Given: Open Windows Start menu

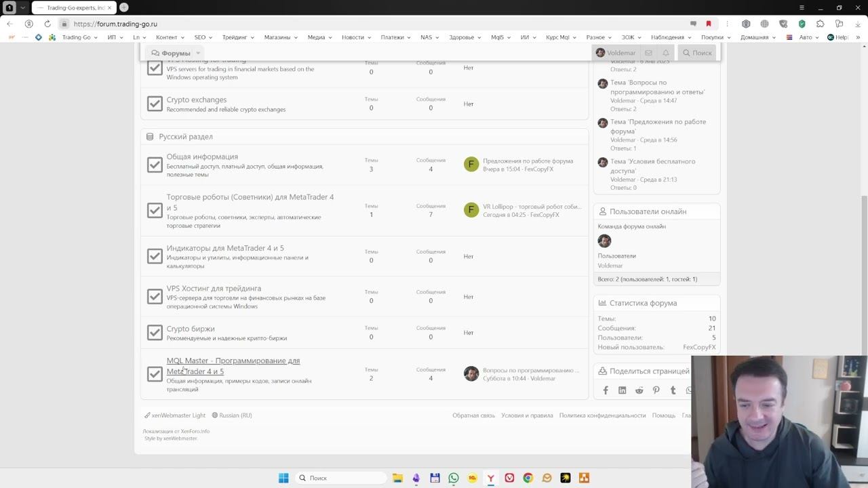Looking at the screenshot, I should point(283,478).
